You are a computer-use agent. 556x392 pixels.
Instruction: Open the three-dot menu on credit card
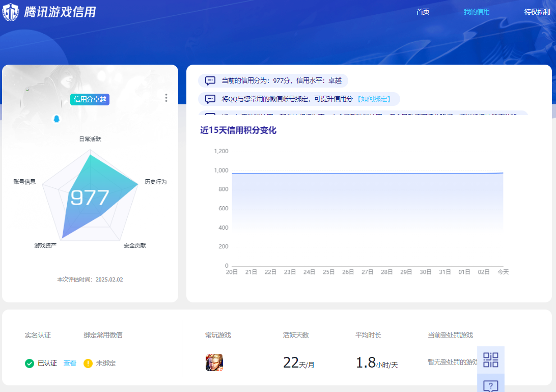(x=166, y=98)
